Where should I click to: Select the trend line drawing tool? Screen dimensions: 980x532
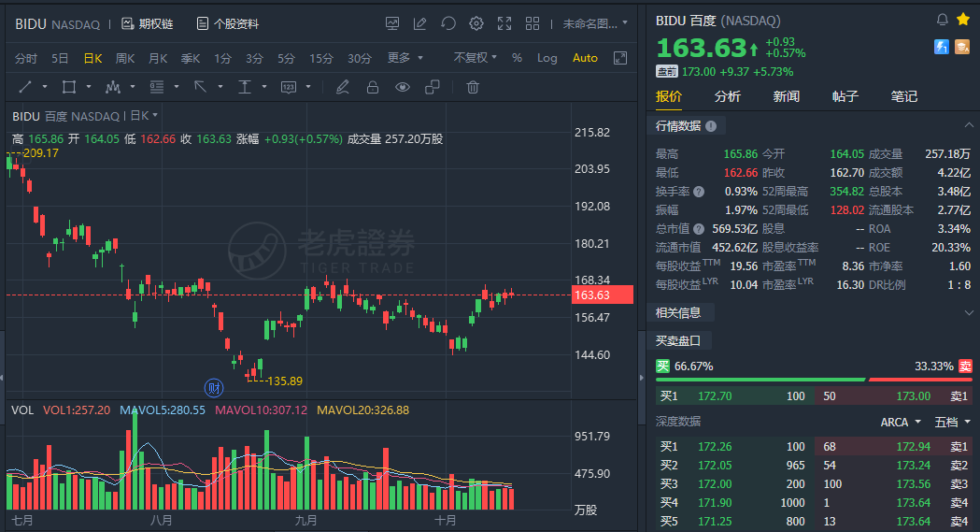point(25,87)
